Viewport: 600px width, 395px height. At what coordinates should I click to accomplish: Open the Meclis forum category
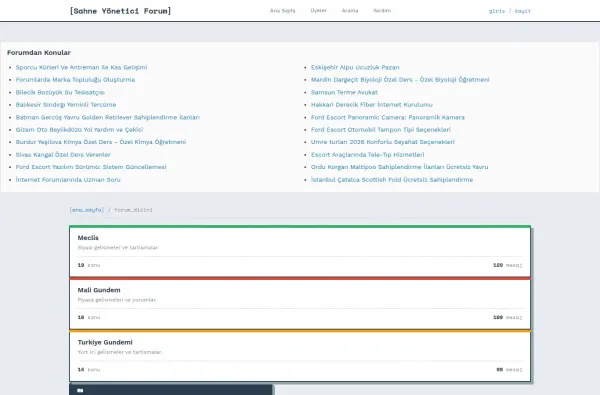pyautogui.click(x=88, y=238)
